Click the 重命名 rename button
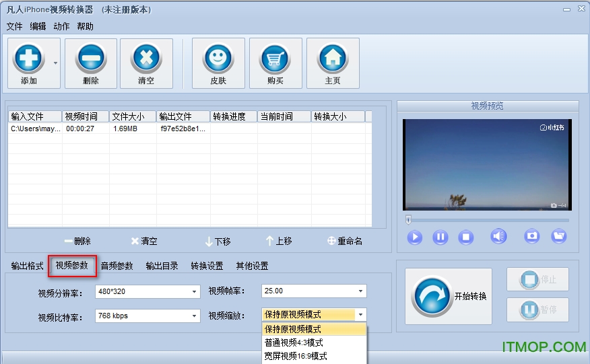 [345, 241]
